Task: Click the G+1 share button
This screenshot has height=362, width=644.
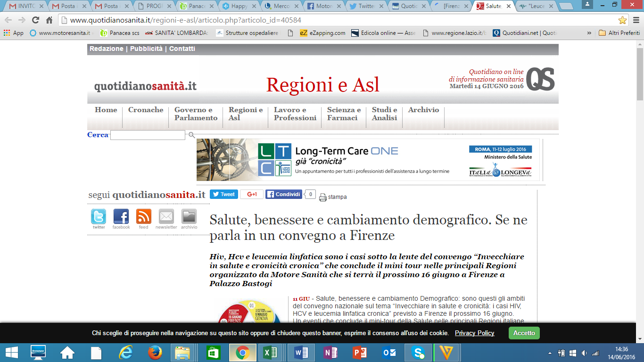Action: point(252,194)
